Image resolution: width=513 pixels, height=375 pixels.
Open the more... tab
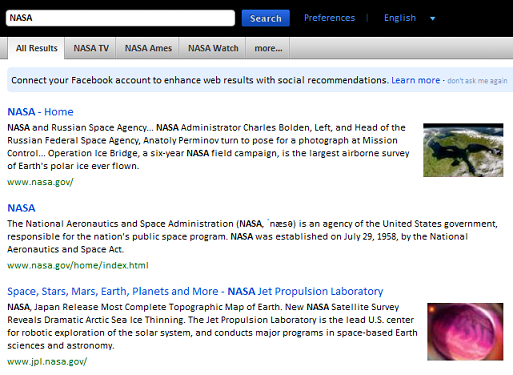point(268,48)
